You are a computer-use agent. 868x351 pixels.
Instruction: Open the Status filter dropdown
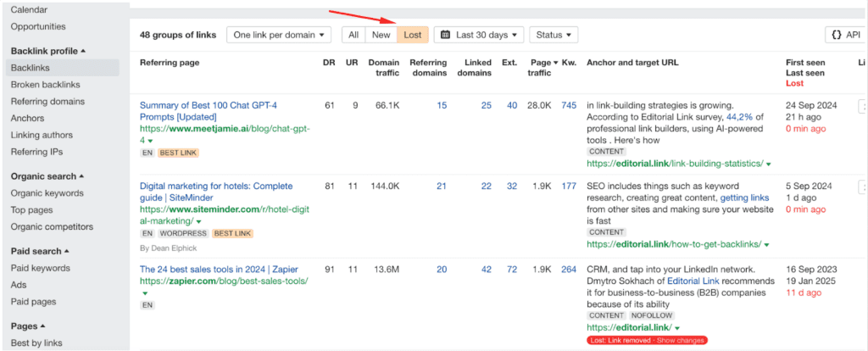pos(554,35)
